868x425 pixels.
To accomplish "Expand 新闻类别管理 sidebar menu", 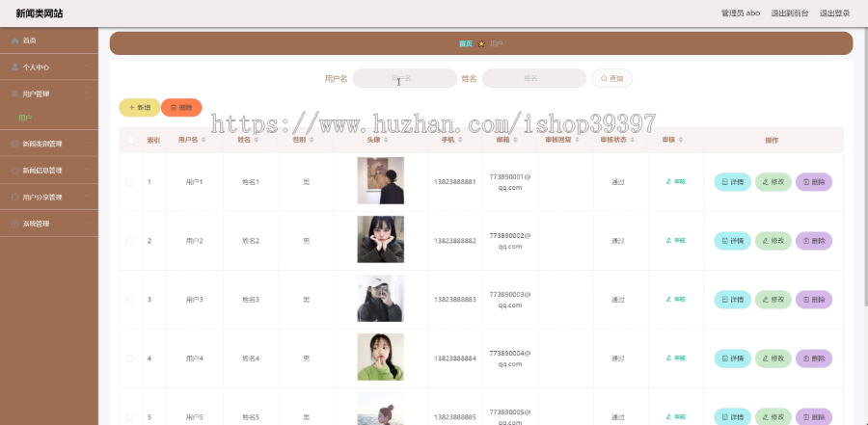I will 49,144.
